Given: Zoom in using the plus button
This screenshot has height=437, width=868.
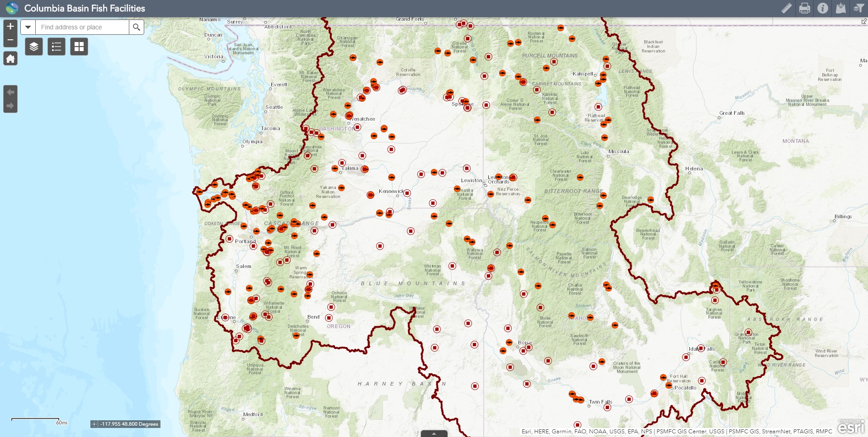Looking at the screenshot, I should (x=10, y=27).
